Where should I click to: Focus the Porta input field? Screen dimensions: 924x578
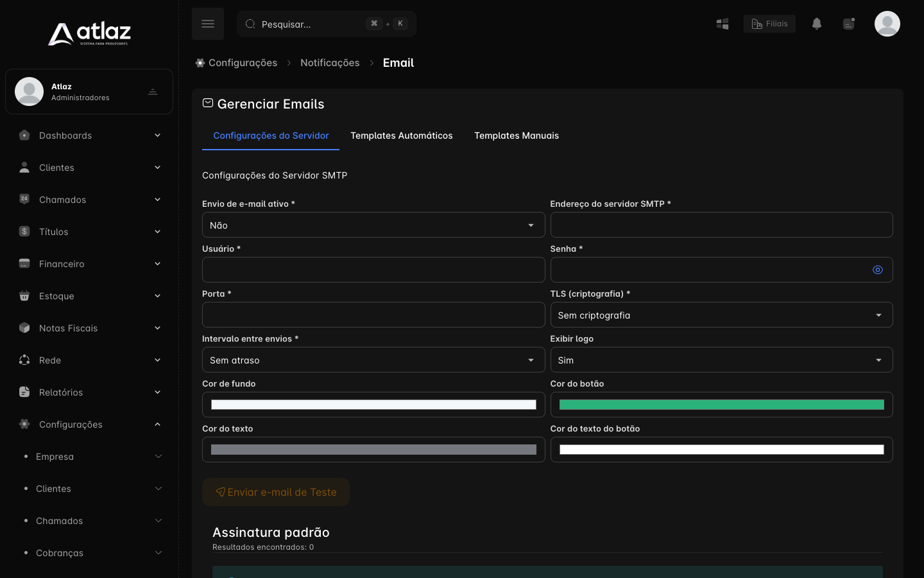click(373, 315)
